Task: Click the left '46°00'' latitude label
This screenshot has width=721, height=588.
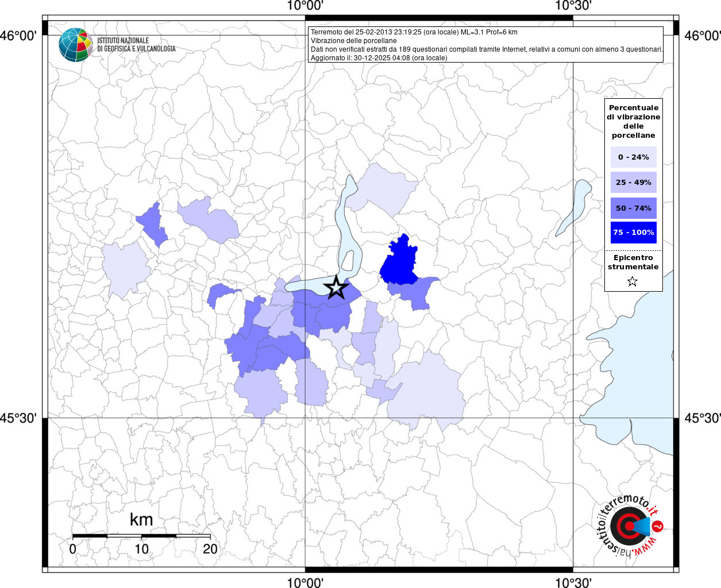Action: coord(18,36)
